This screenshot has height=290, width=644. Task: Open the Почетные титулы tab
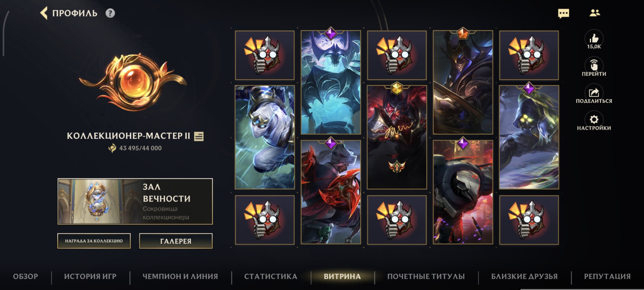click(426, 276)
